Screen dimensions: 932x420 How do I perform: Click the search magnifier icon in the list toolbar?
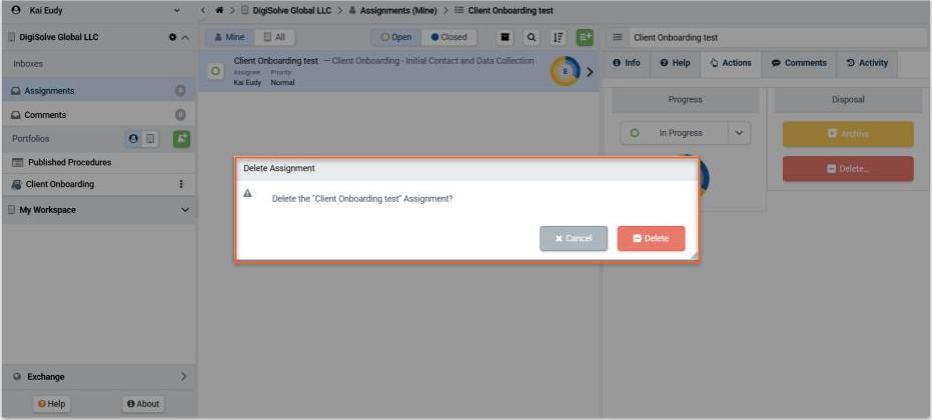tap(531, 37)
